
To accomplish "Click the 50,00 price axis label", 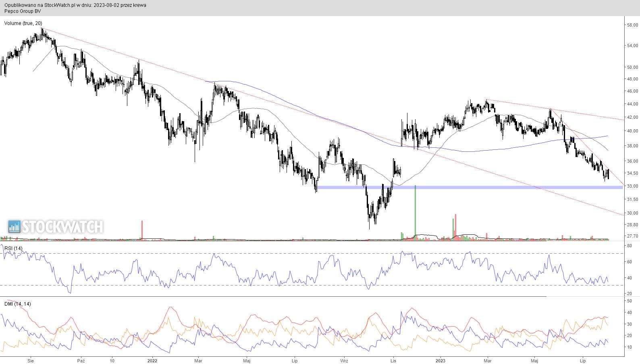I will click(632, 67).
